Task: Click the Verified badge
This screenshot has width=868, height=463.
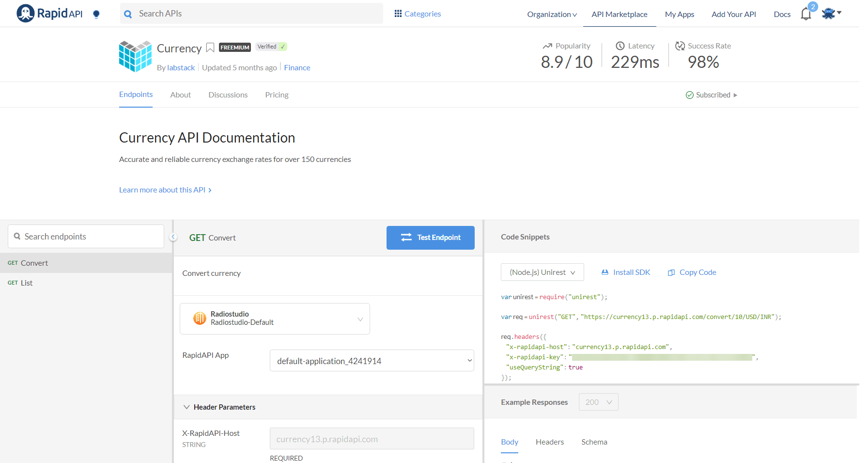Action: 271,47
